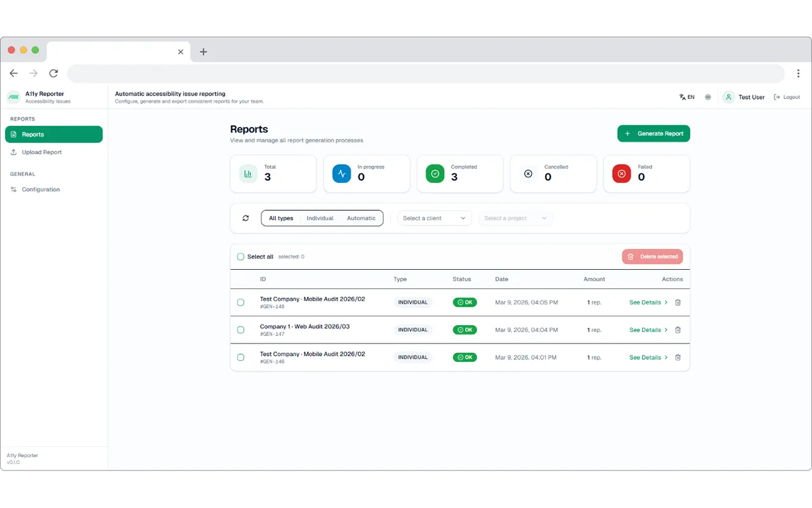Toggle the light theme sun icon
The height and width of the screenshot is (508, 812).
point(708,97)
